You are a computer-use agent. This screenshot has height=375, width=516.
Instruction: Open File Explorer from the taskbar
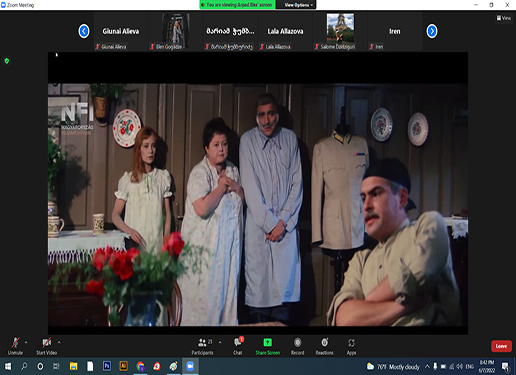73,366
